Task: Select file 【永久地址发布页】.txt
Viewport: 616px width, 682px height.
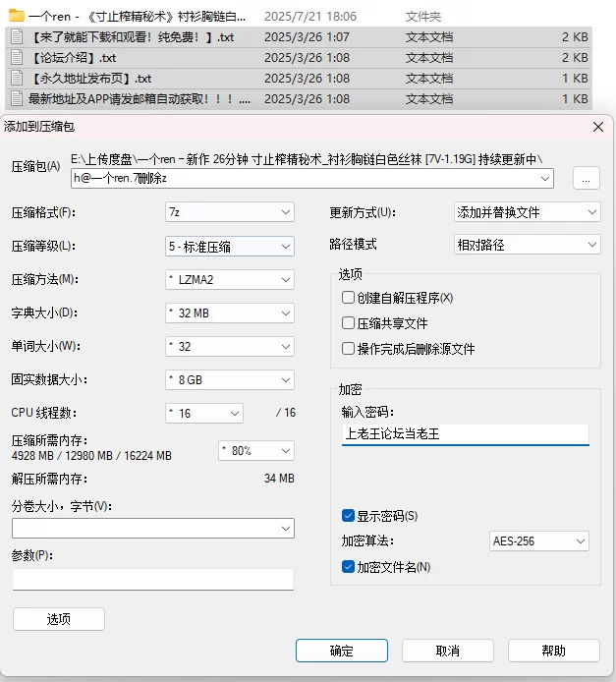Action: [92, 79]
